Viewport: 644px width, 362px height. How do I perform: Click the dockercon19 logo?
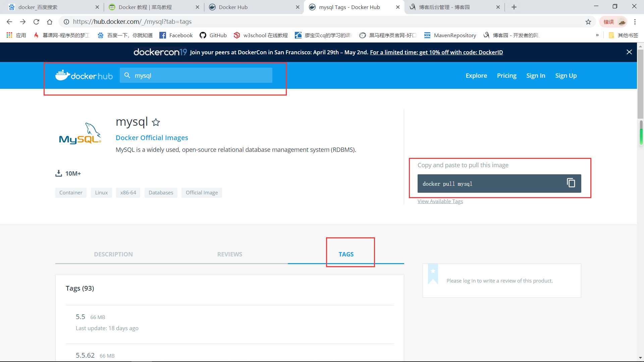click(x=160, y=52)
